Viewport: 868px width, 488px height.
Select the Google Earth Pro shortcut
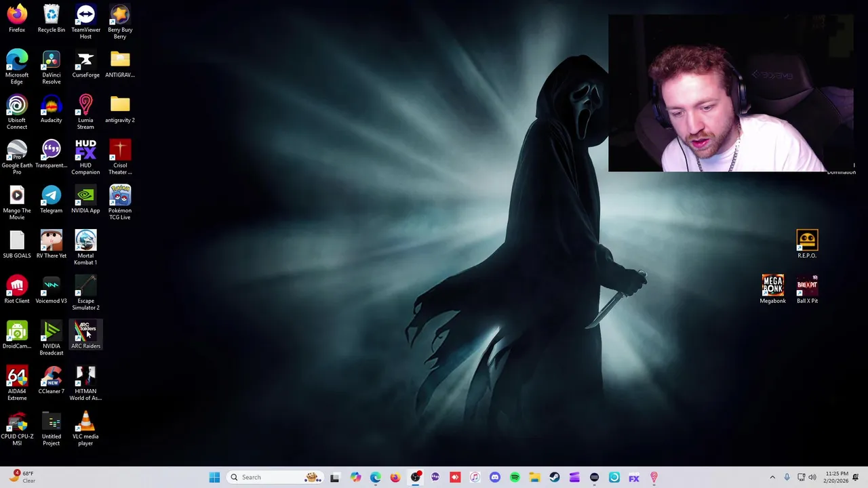17,157
